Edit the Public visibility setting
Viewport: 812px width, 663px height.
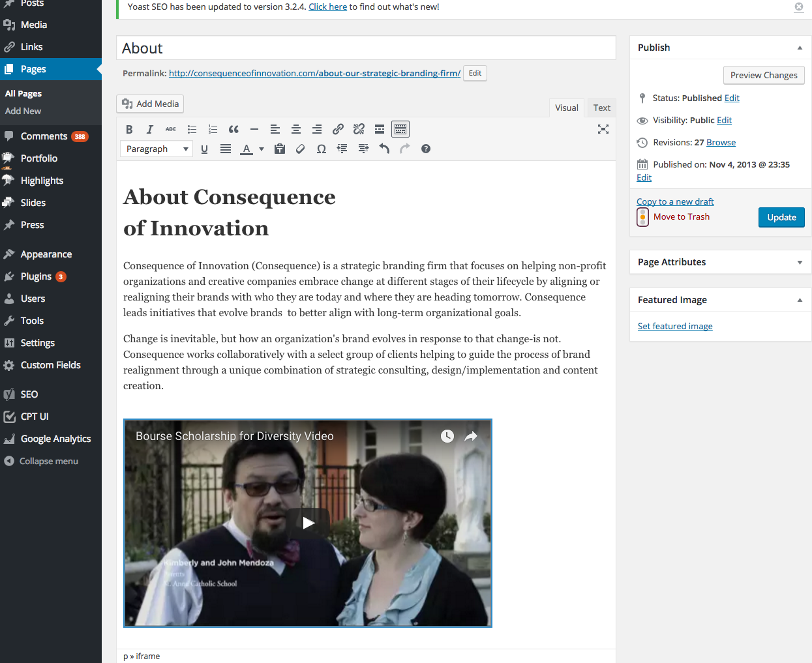(x=724, y=120)
